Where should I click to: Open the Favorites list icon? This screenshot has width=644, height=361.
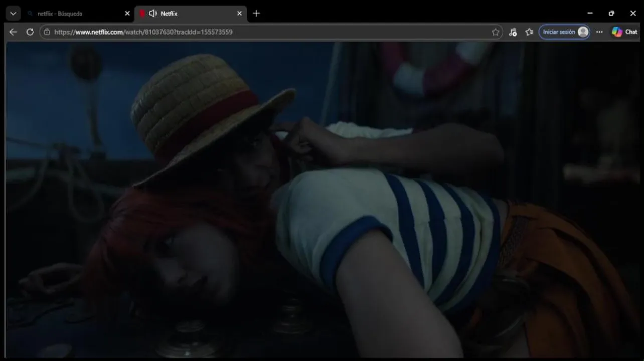[x=529, y=32]
